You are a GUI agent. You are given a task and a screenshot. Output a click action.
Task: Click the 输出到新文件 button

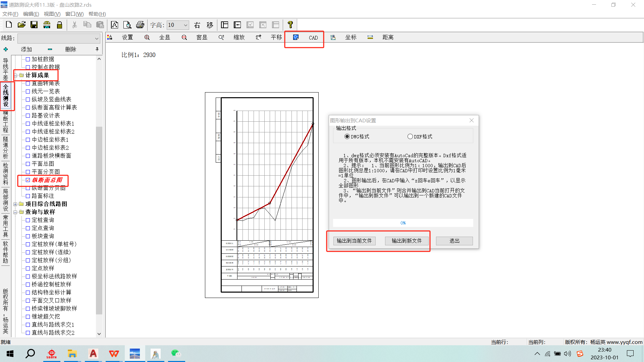[407, 241]
